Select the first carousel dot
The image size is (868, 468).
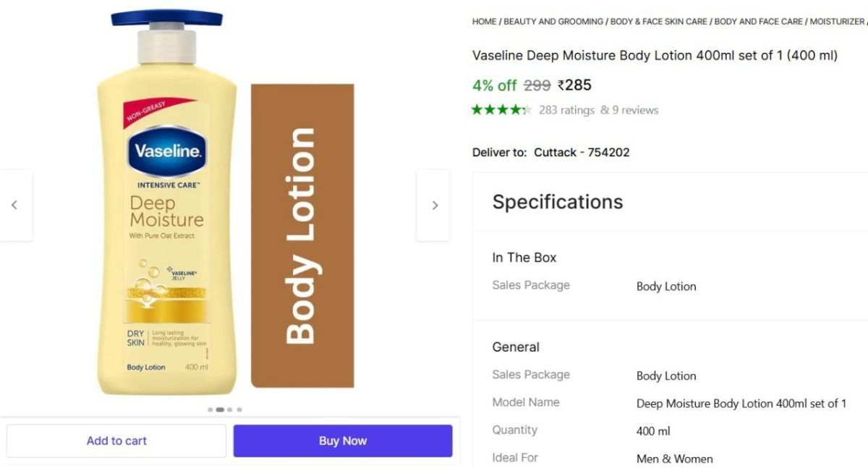209,409
